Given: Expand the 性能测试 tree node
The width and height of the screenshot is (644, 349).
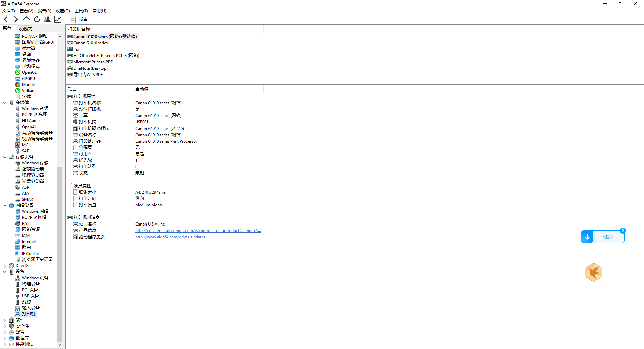Looking at the screenshot, I should pos(5,344).
